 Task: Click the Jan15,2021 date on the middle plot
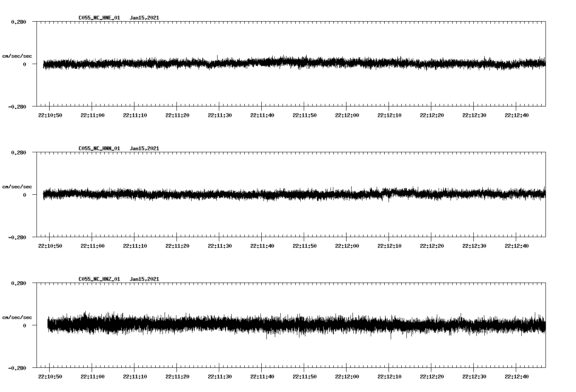pyautogui.click(x=145, y=148)
